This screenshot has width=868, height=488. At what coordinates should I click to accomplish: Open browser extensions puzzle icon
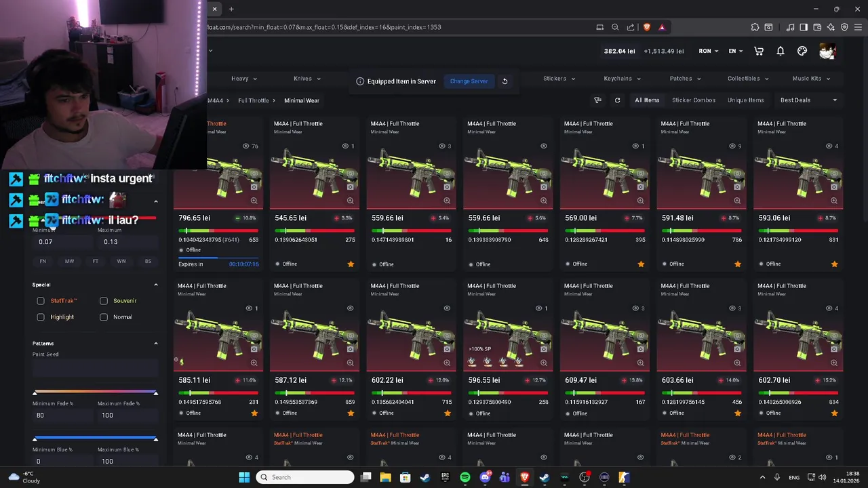[x=755, y=27]
